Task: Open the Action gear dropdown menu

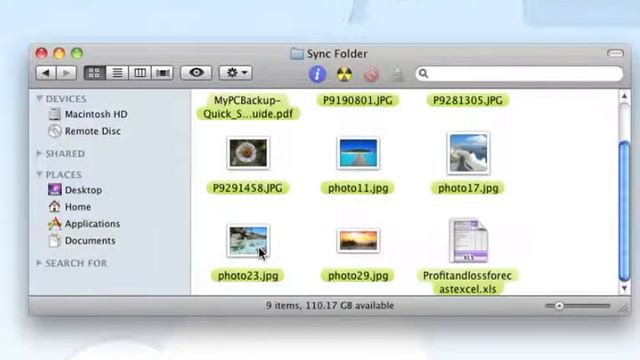Action: (x=236, y=73)
